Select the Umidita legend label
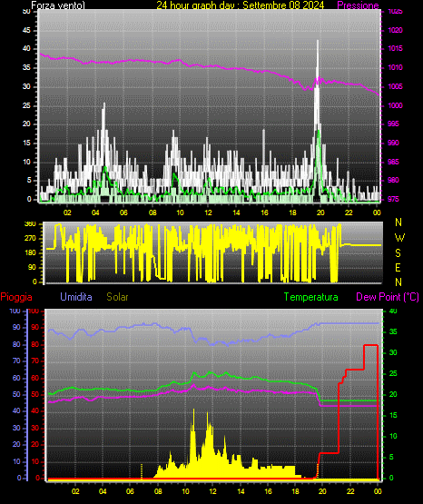 click(76, 297)
